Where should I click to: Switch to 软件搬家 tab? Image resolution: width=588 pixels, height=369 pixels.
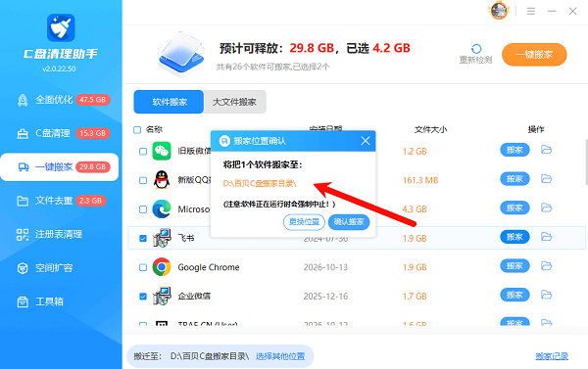pos(169,102)
